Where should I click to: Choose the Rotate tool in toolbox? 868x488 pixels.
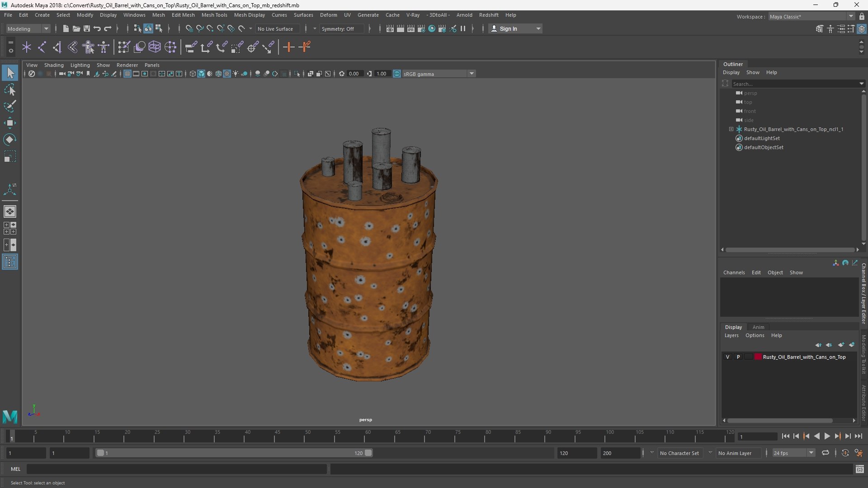pos(10,140)
